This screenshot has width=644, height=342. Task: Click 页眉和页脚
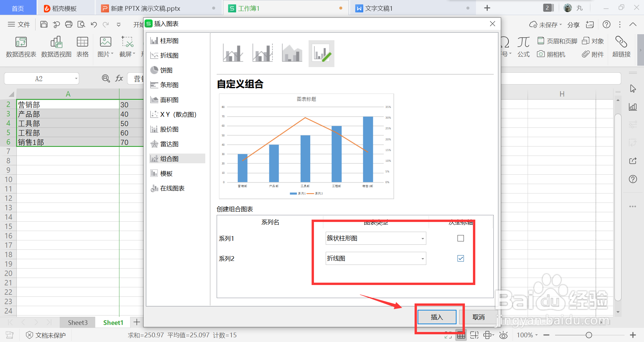(557, 41)
